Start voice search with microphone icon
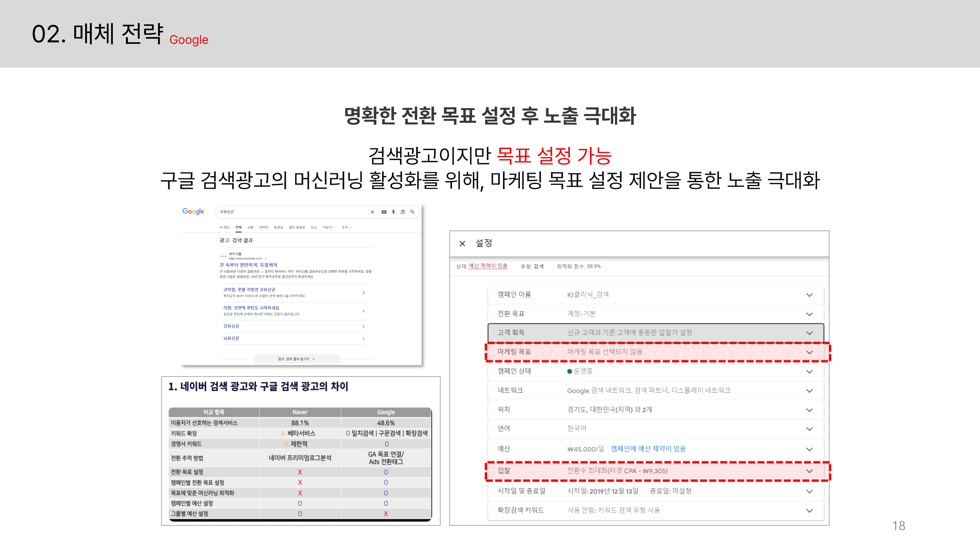Image resolution: width=980 pixels, height=551 pixels. [393, 212]
